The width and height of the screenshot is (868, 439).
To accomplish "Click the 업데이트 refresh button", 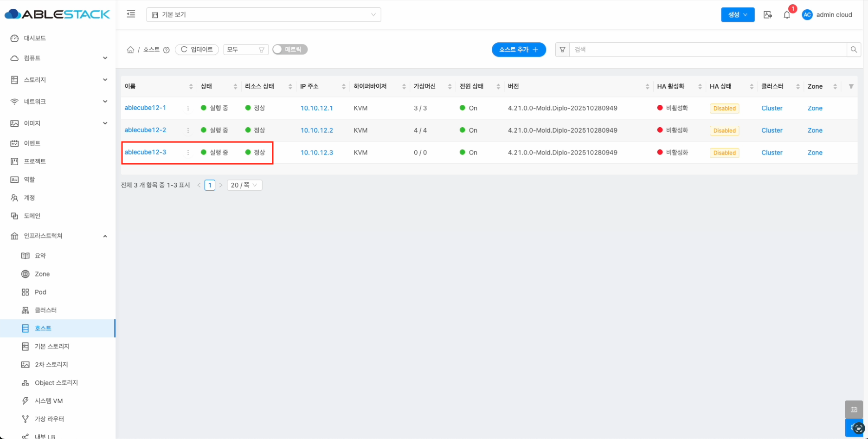I will click(x=197, y=50).
